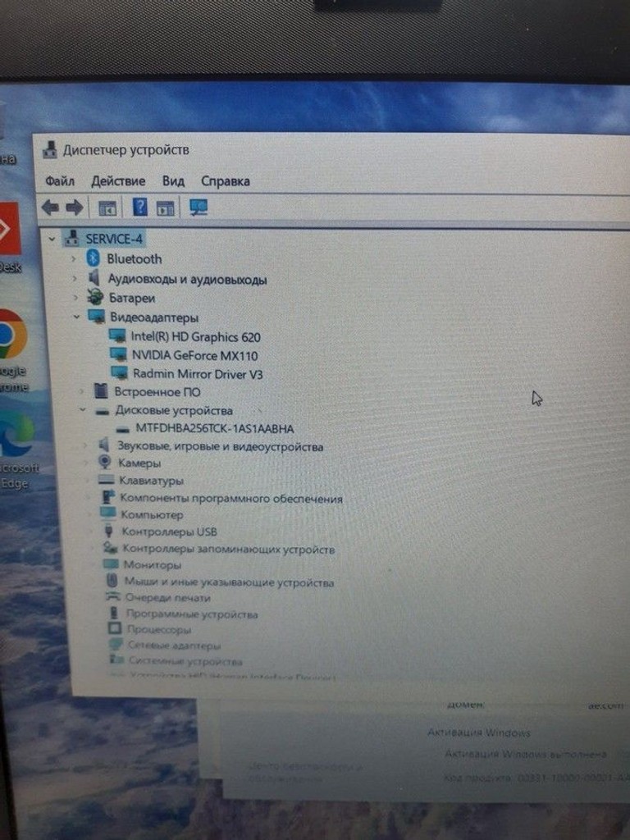
Task: Click the speaker icon beside Аудиовходы
Action: tap(95, 278)
